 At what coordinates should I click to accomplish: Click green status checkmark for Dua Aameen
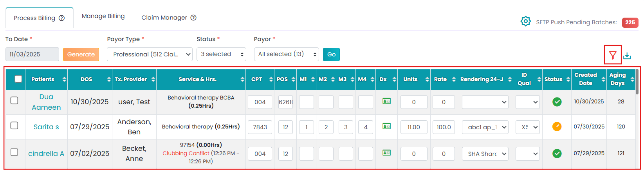coord(557,102)
